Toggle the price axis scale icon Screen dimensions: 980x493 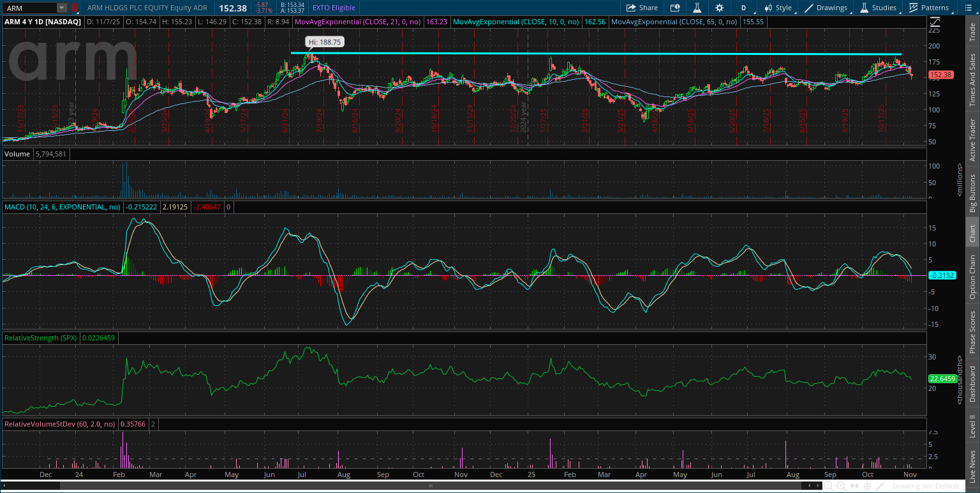[x=935, y=22]
